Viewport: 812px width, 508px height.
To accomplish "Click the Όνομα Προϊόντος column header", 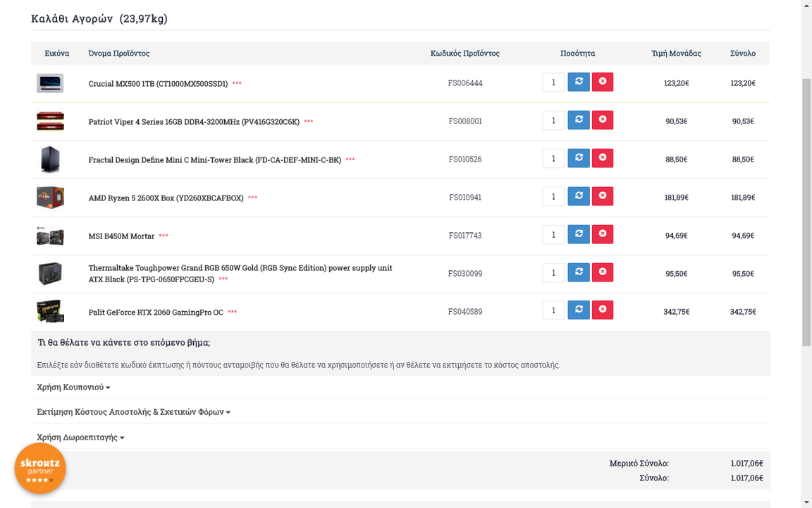I will pos(118,54).
